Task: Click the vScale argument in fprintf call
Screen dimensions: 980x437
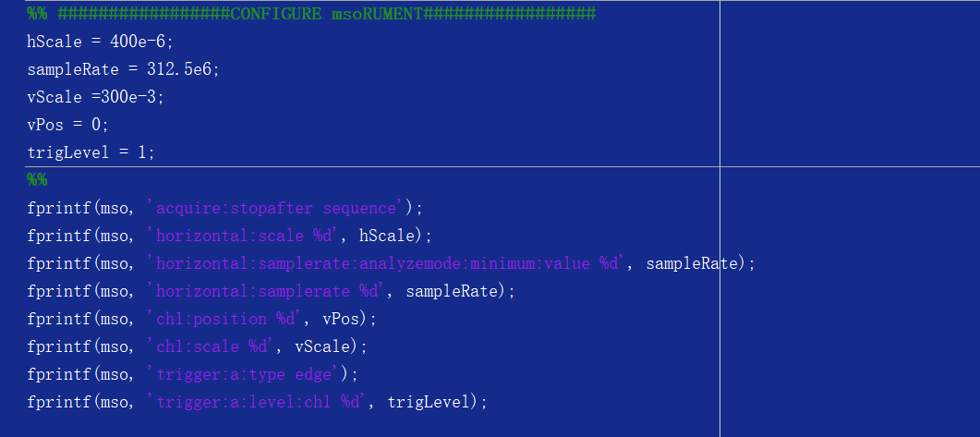Action: [x=321, y=346]
